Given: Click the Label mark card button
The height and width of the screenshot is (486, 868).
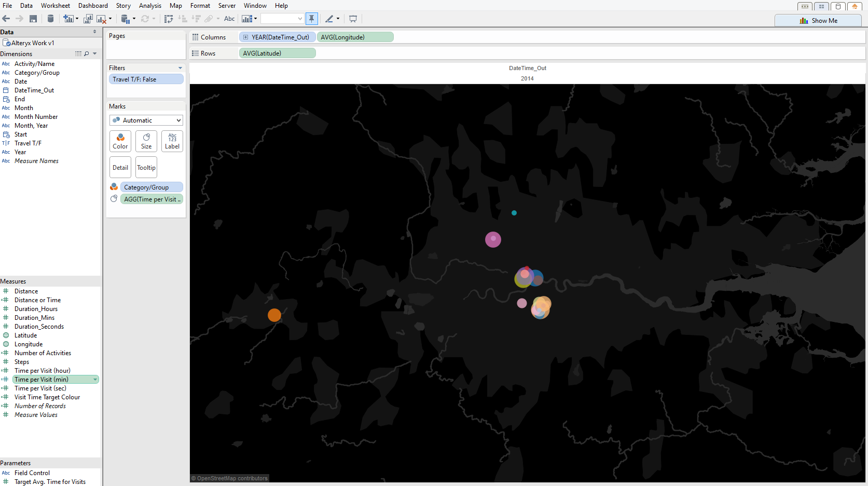Looking at the screenshot, I should point(172,141).
